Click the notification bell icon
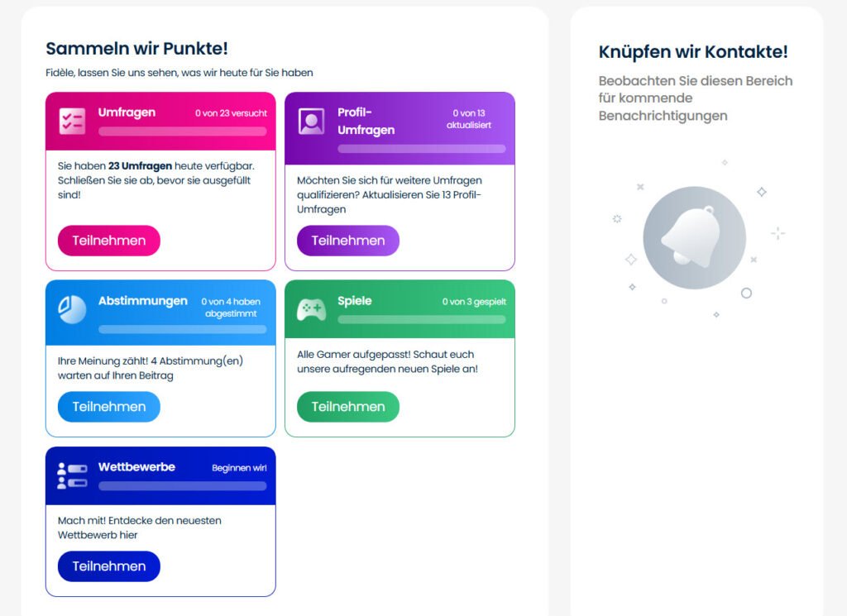847x616 pixels. coord(693,237)
